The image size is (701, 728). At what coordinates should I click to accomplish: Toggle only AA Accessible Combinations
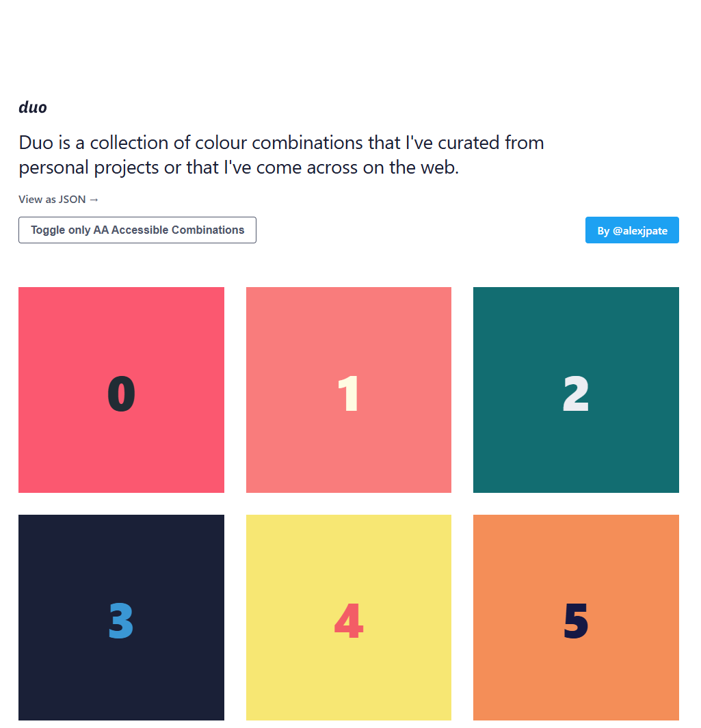(137, 230)
